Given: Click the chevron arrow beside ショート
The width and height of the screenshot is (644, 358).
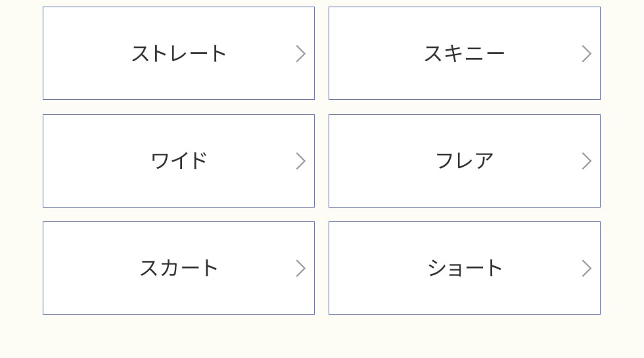Looking at the screenshot, I should 587,268.
